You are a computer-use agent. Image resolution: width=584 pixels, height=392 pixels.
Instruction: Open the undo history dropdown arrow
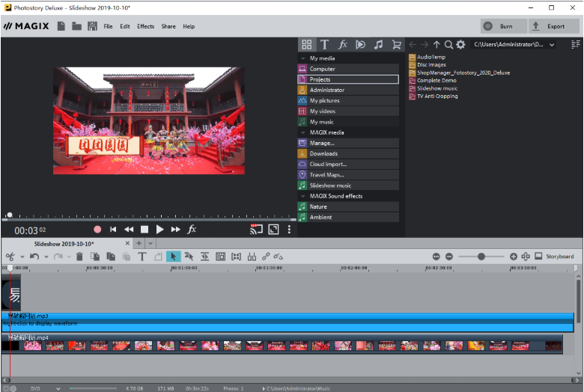46,257
